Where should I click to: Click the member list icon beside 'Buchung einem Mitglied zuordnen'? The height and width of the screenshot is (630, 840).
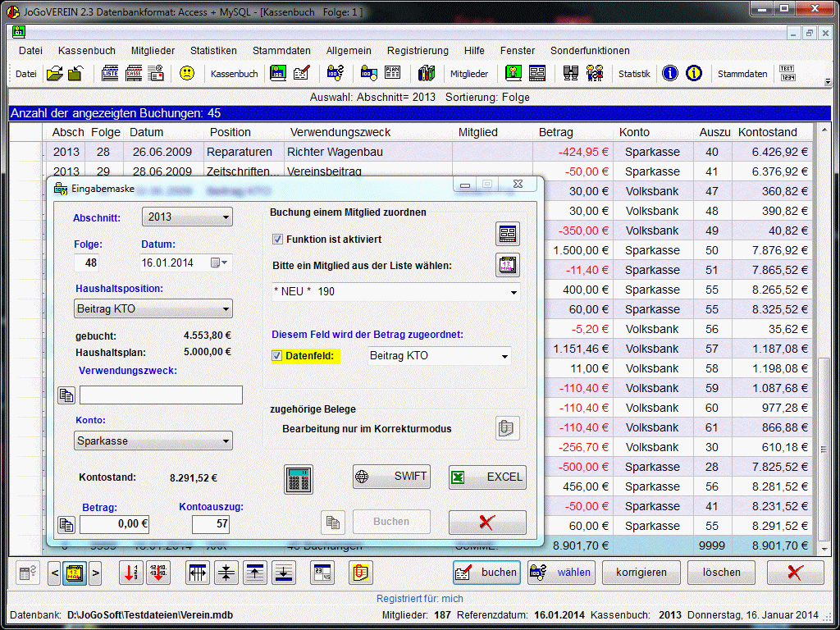tap(507, 234)
